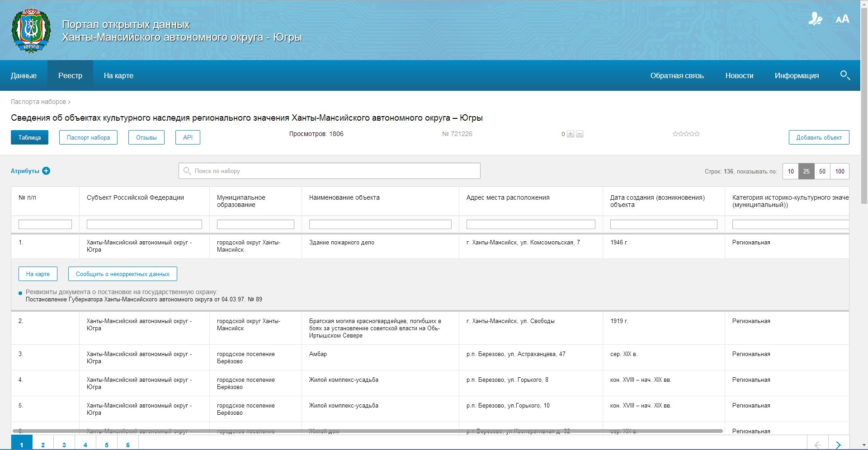The height and width of the screenshot is (450, 868).
Task: Expand Атрибуты with the plus icon
Action: tap(46, 171)
